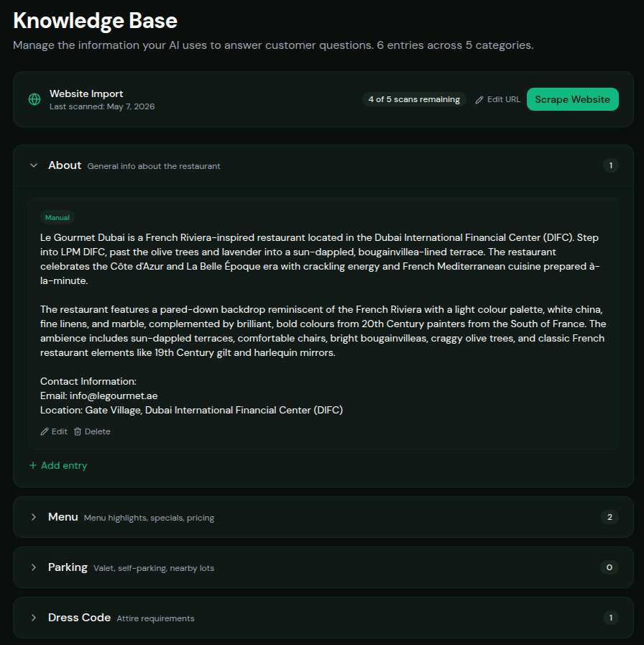Screen dimensions: 644x645
Task: Click 'Last scanned: May 7, 2026' text
Action: pos(102,106)
